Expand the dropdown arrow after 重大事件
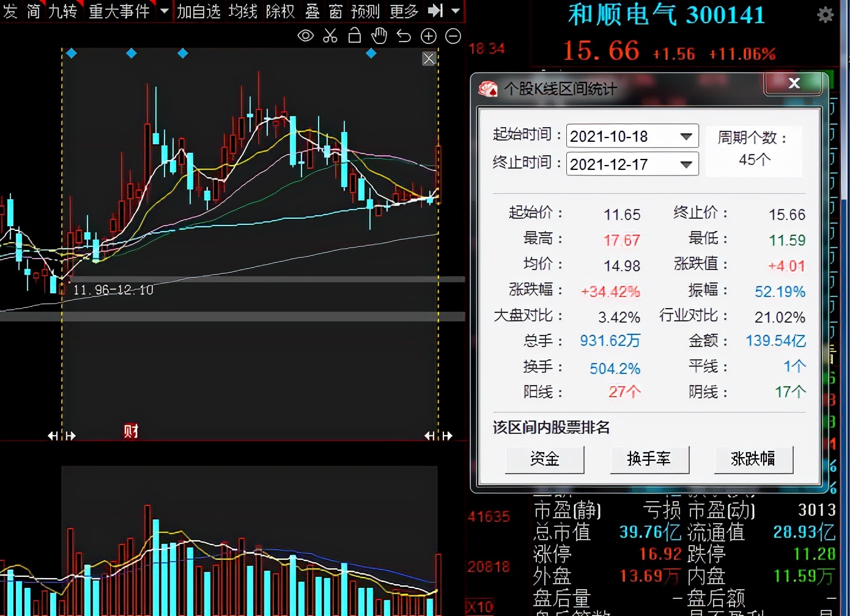 coord(164,10)
